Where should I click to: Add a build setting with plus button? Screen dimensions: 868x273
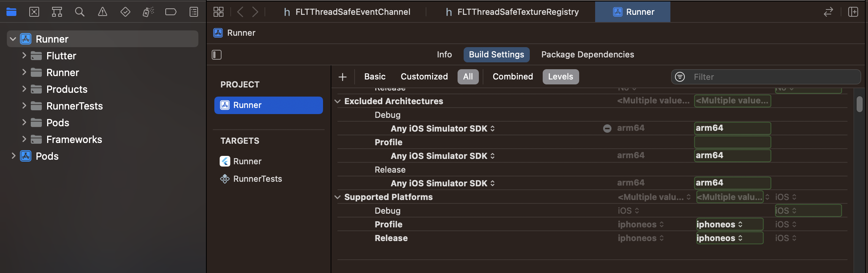342,77
